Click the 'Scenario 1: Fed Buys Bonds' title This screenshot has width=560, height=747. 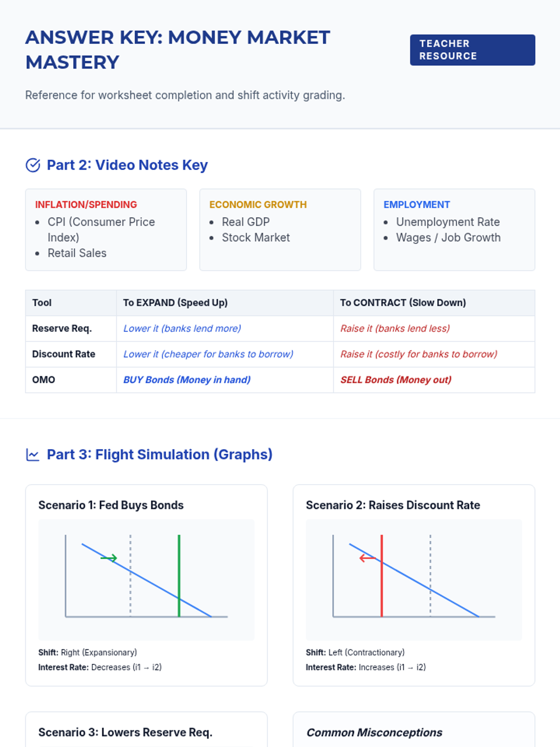pyautogui.click(x=111, y=505)
